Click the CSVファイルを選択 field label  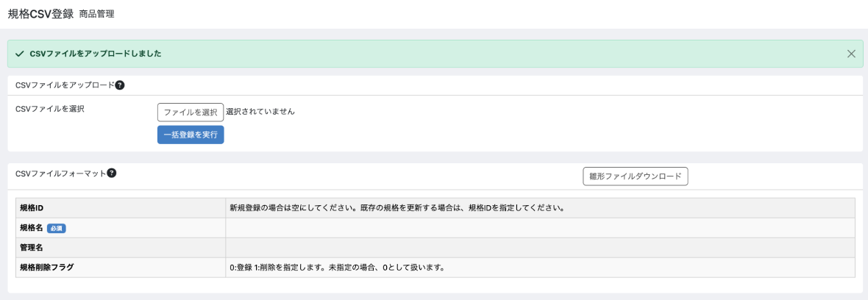[x=50, y=109]
